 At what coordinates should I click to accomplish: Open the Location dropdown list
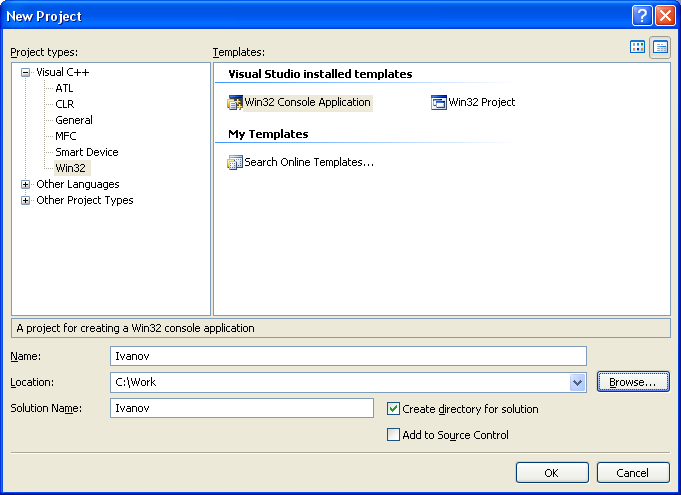(x=577, y=383)
